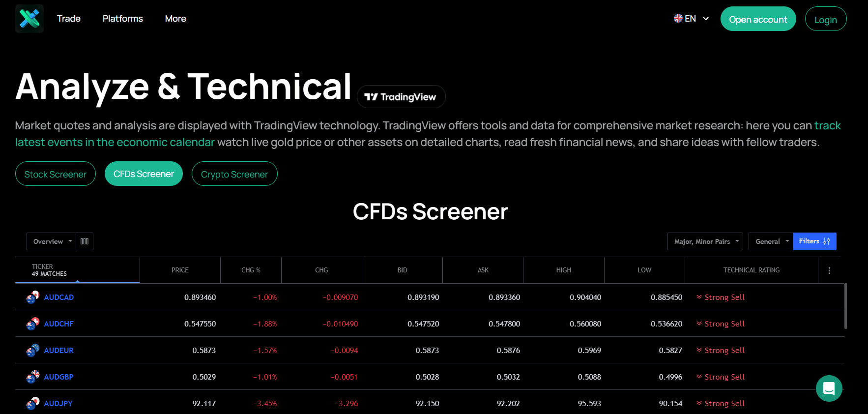
Task: Click the TradingView logo badge
Action: pyautogui.click(x=401, y=97)
